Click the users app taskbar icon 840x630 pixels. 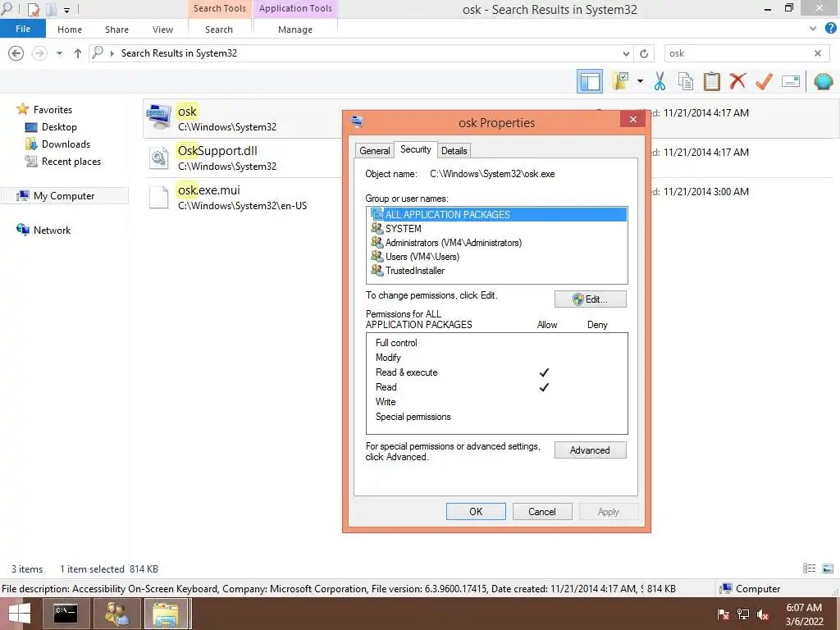116,614
